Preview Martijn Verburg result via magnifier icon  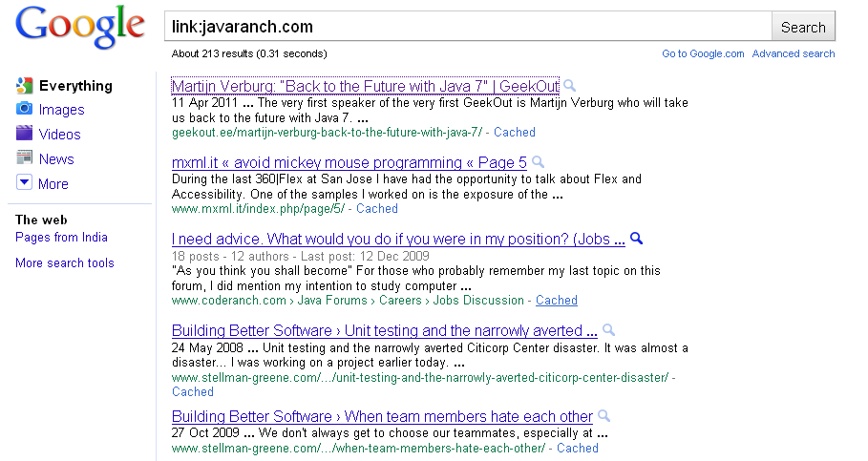570,86
